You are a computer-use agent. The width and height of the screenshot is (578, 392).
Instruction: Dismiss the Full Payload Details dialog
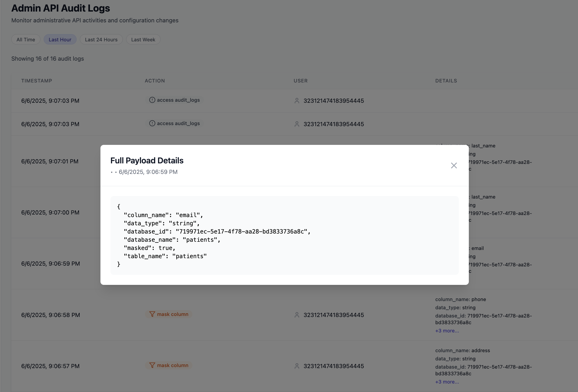tap(454, 165)
